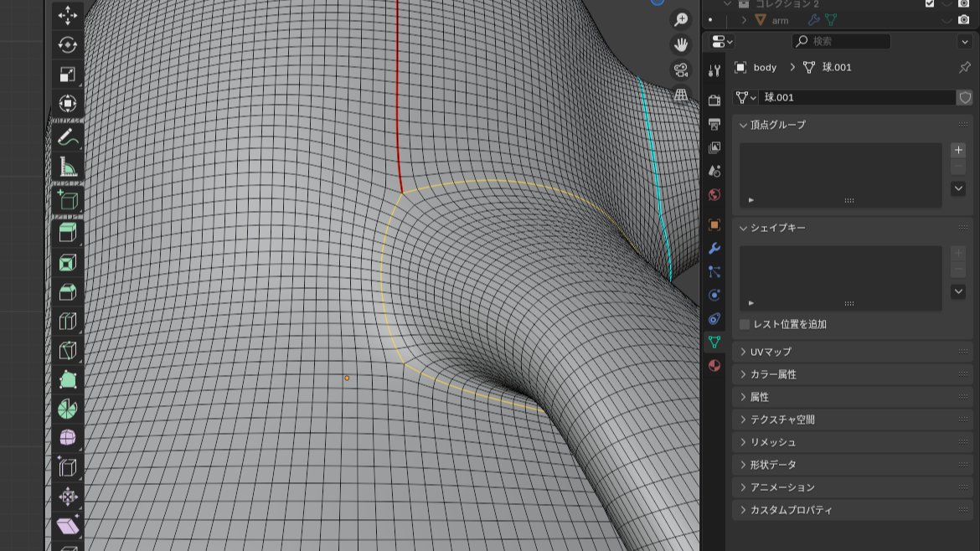Select the Annotate pencil tool
Image resolution: width=980 pixels, height=551 pixels.
tap(68, 137)
